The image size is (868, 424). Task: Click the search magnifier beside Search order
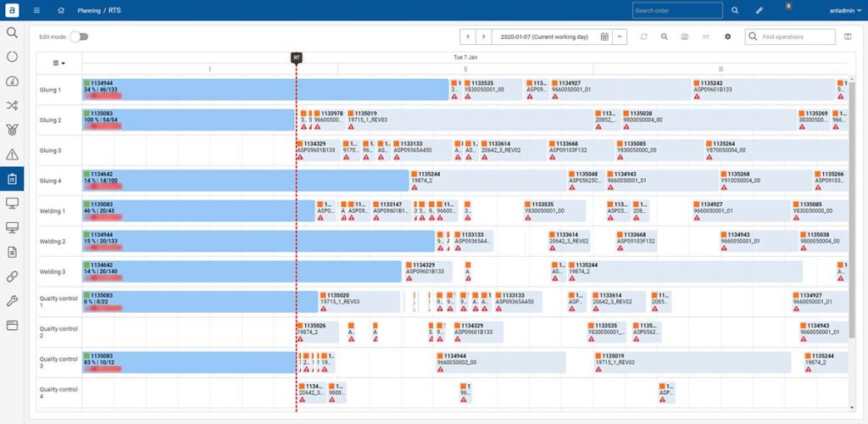click(x=735, y=10)
